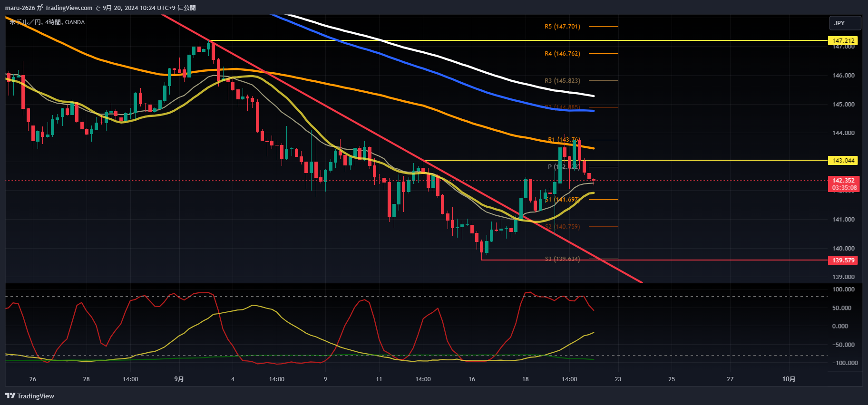Image resolution: width=868 pixels, height=405 pixels.
Task: Click the R5 (147.701) pivot label
Action: tap(562, 27)
